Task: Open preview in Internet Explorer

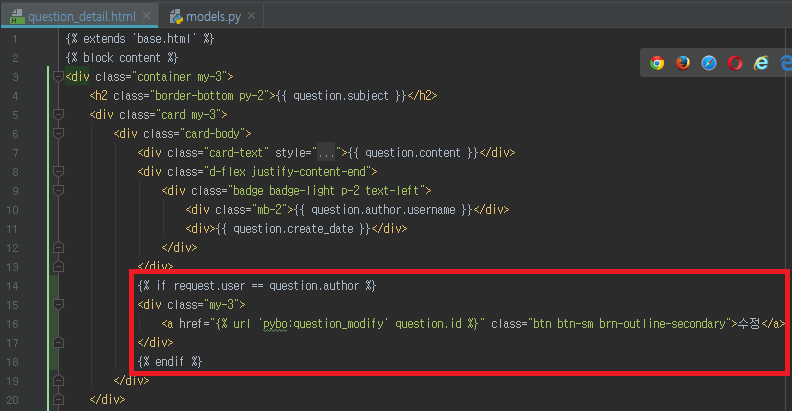Action: [761, 63]
